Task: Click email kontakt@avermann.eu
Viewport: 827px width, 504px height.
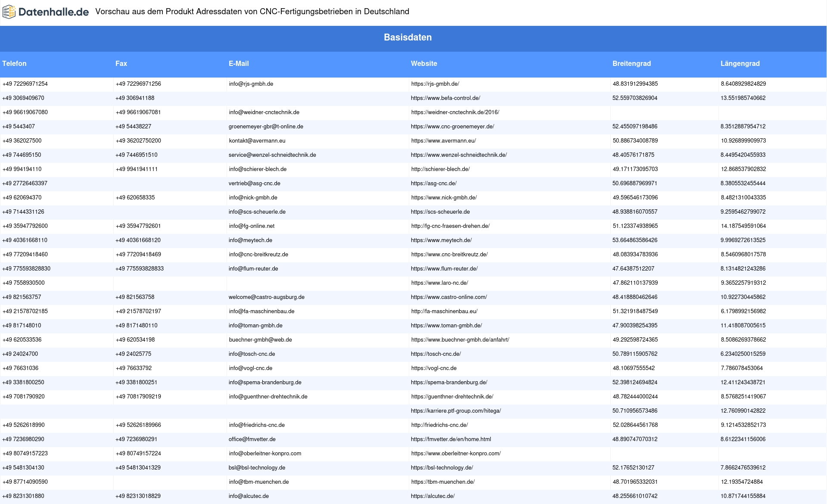Action: coord(257,141)
